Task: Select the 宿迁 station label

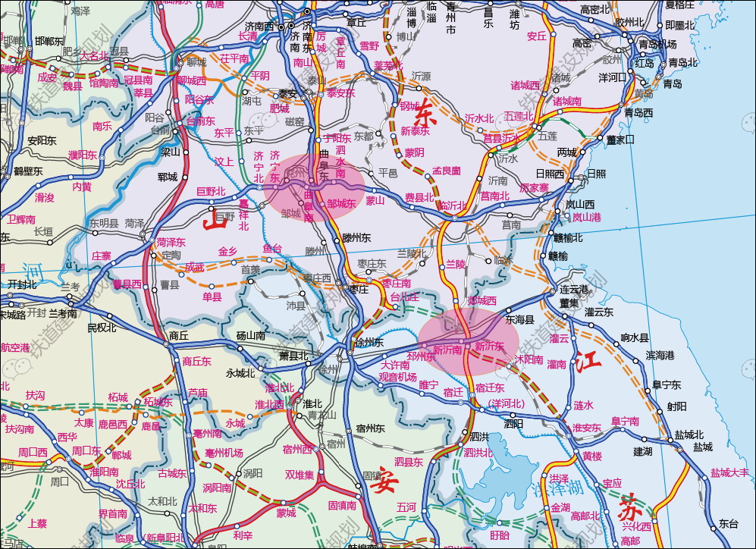Action: 453,392
